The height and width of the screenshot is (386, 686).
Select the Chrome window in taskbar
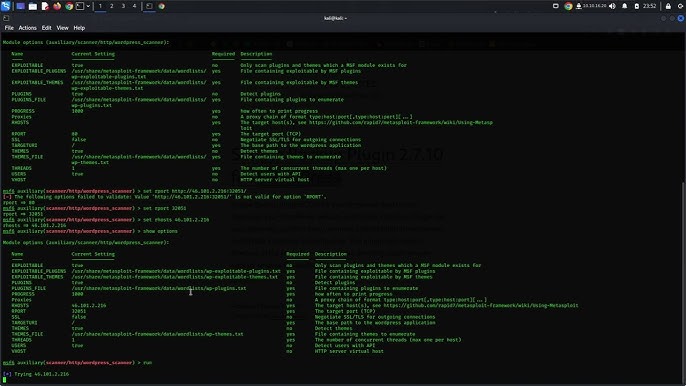[161, 6]
